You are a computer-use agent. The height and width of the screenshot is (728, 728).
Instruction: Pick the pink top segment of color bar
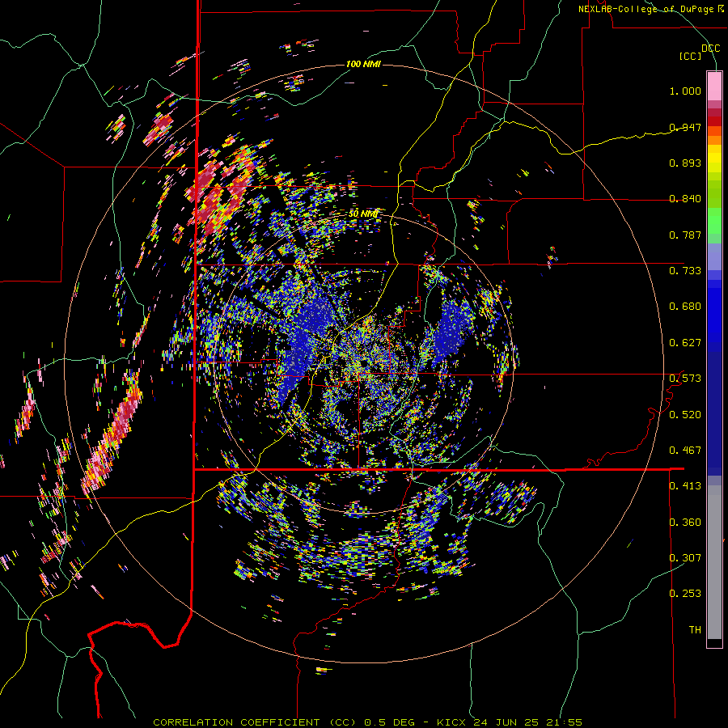pos(714,87)
